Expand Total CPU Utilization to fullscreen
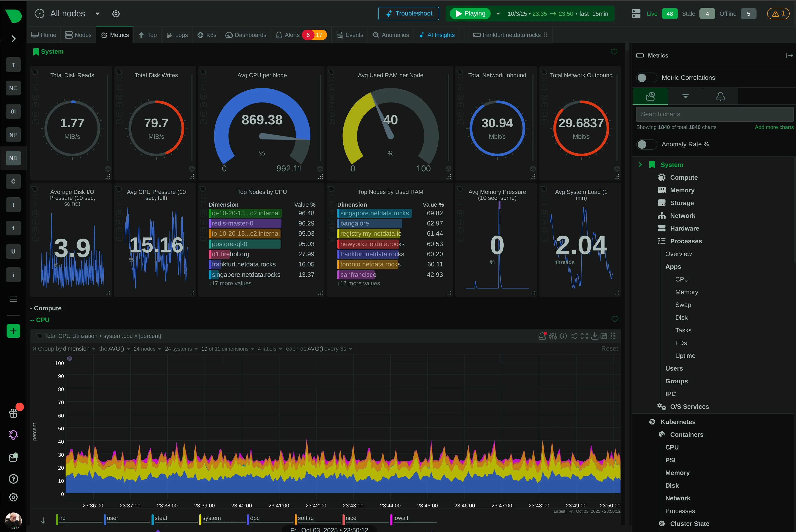Image resolution: width=796 pixels, height=532 pixels. click(x=585, y=336)
